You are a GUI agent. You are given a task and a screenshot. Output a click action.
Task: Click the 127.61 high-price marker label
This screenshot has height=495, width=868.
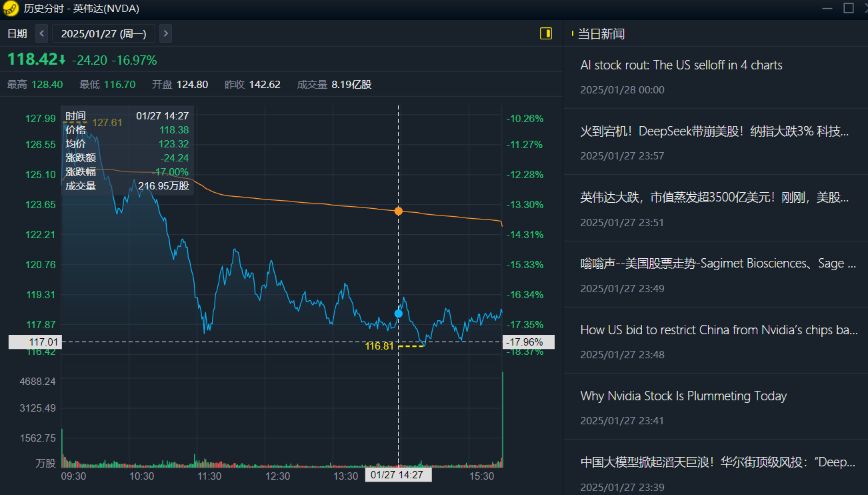(107, 123)
